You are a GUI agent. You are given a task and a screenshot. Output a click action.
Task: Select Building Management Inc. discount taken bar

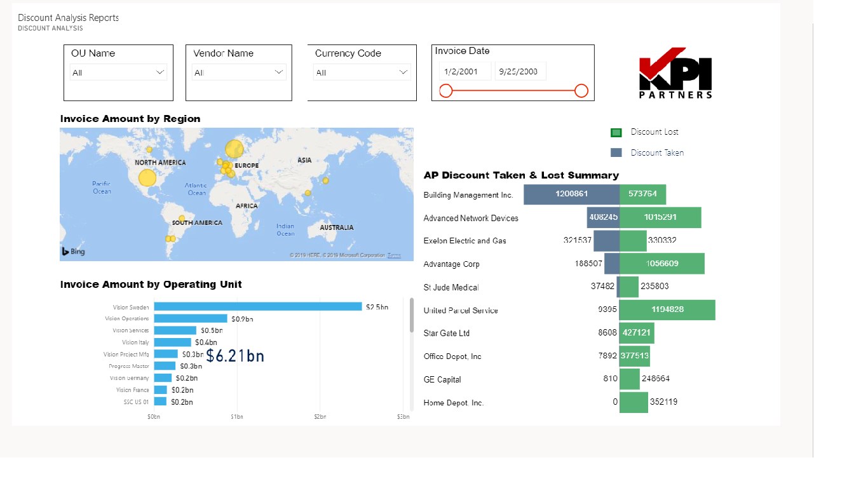pos(571,194)
